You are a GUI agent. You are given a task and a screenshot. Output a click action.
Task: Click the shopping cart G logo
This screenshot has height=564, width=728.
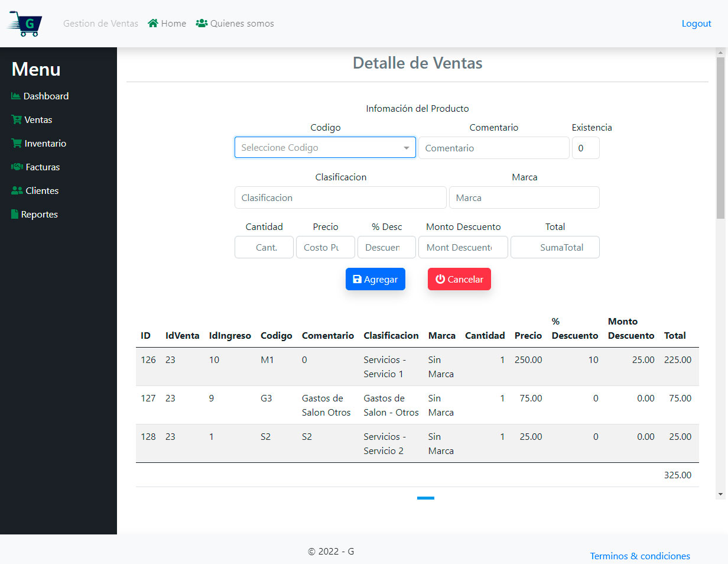tap(25, 24)
